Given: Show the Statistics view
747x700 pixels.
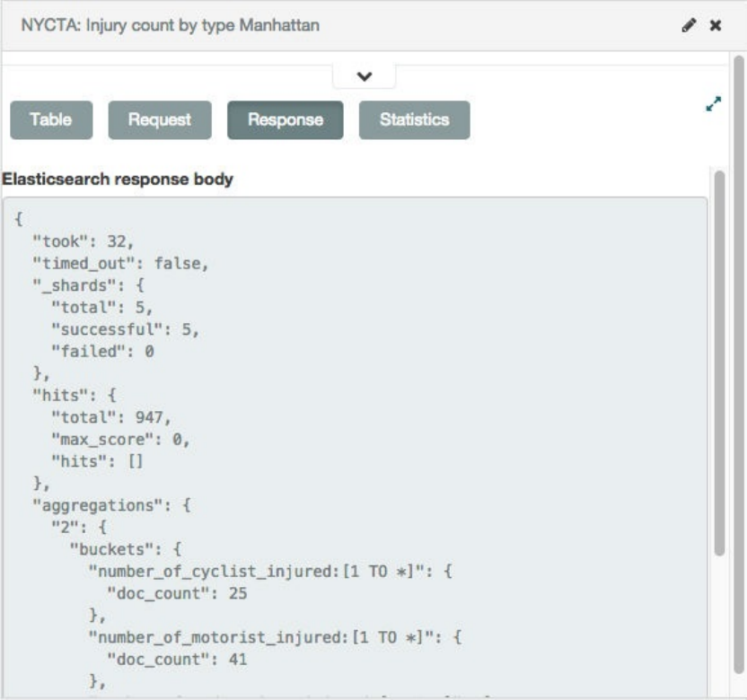Looking at the screenshot, I should [x=414, y=120].
